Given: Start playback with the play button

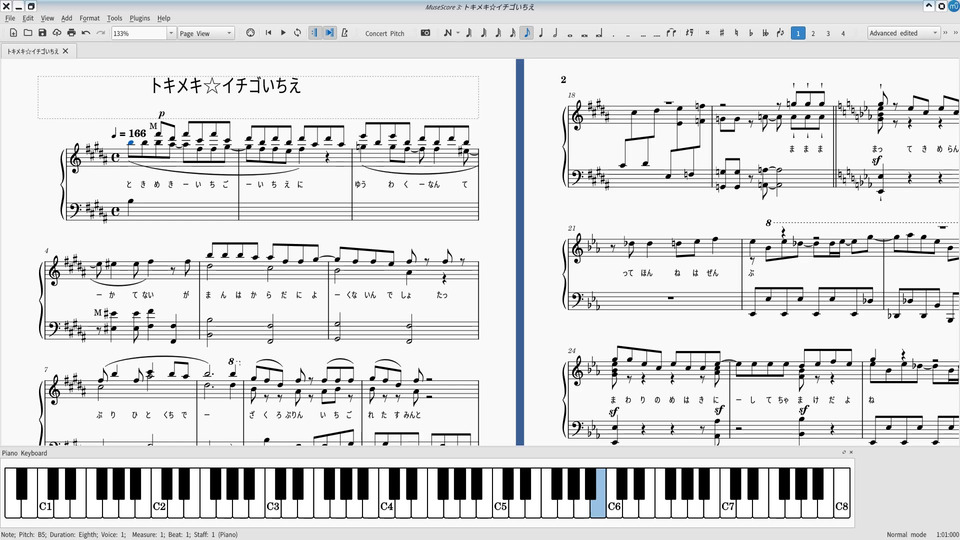Looking at the screenshot, I should (283, 33).
